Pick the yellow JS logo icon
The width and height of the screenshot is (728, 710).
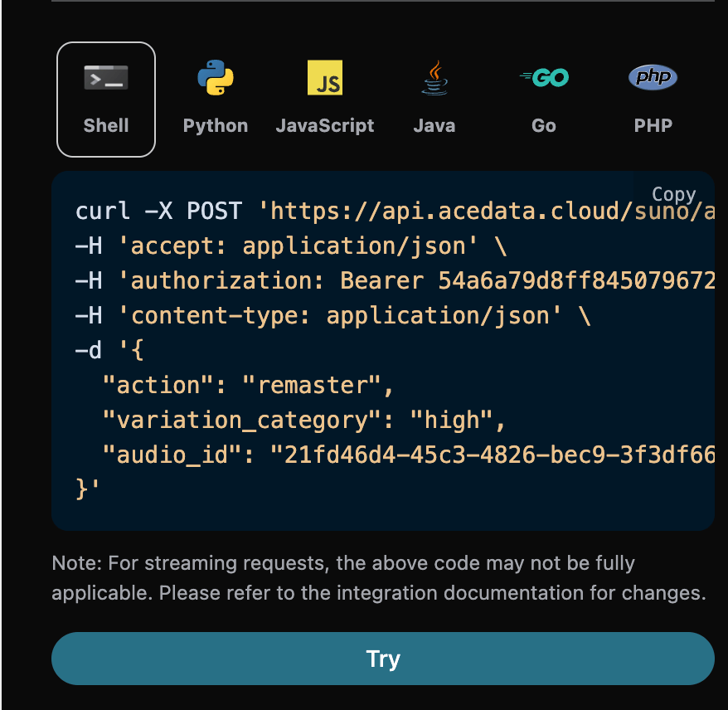(x=325, y=78)
